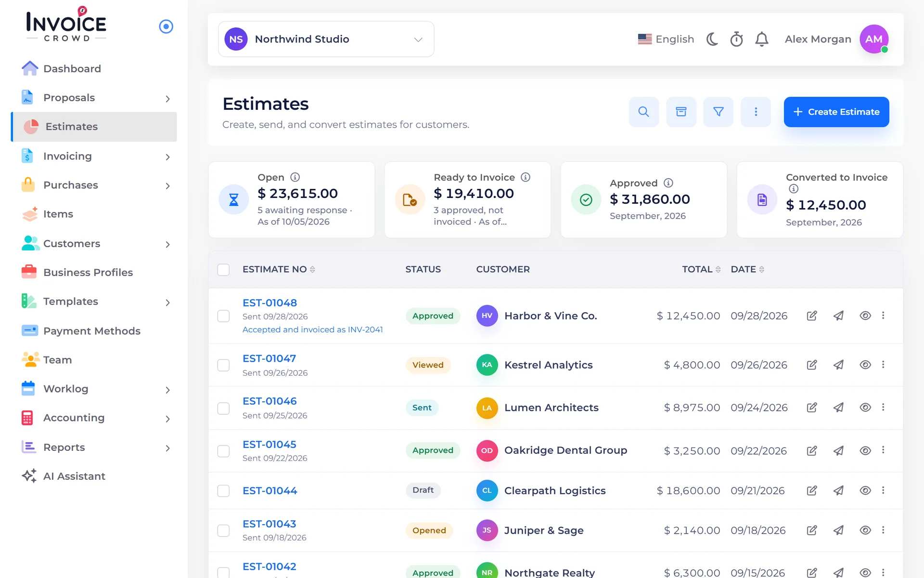Expand Purchases submenu
The image size is (924, 578).
[x=167, y=186]
